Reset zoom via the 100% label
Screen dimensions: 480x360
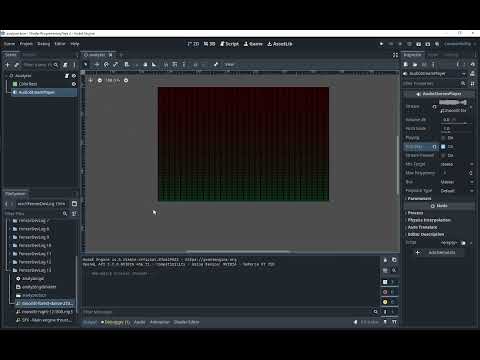pos(113,80)
